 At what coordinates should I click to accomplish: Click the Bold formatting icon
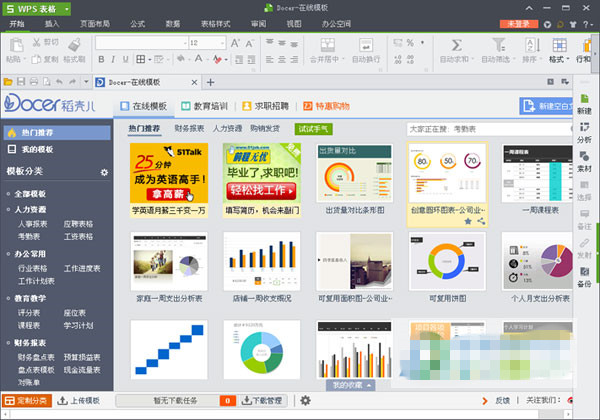(x=102, y=58)
